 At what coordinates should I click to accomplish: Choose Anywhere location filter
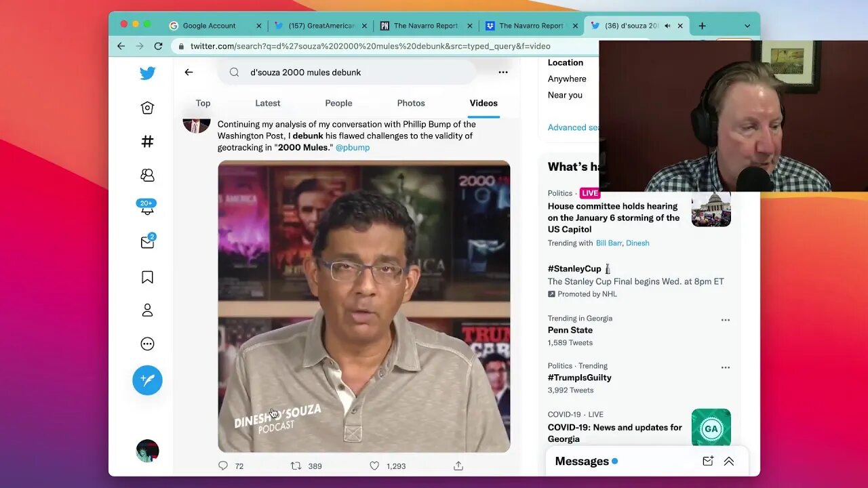point(567,79)
